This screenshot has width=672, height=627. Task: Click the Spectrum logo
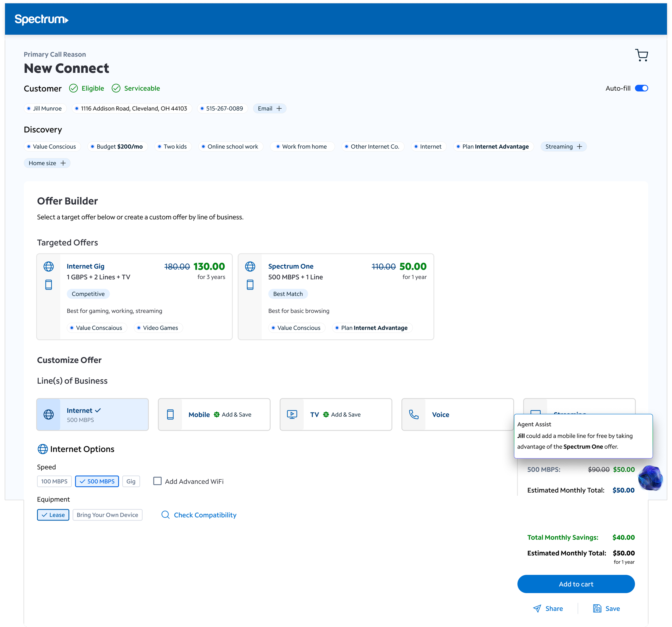pos(42,20)
